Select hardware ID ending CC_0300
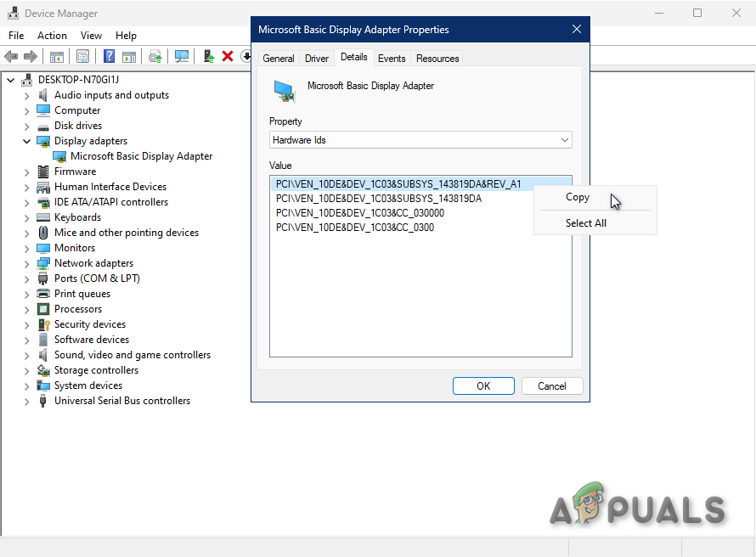This screenshot has width=756, height=557. pos(355,228)
